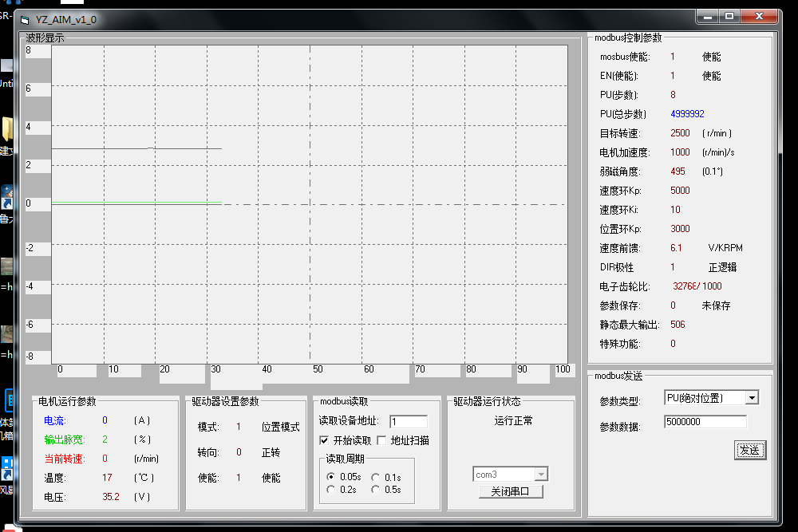Image resolution: width=798 pixels, height=532 pixels.
Task: Tick the 开始读取 checkbox
Action: [x=324, y=440]
